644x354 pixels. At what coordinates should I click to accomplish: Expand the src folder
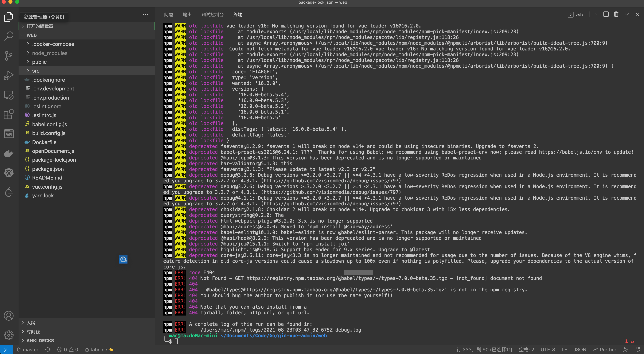[36, 71]
